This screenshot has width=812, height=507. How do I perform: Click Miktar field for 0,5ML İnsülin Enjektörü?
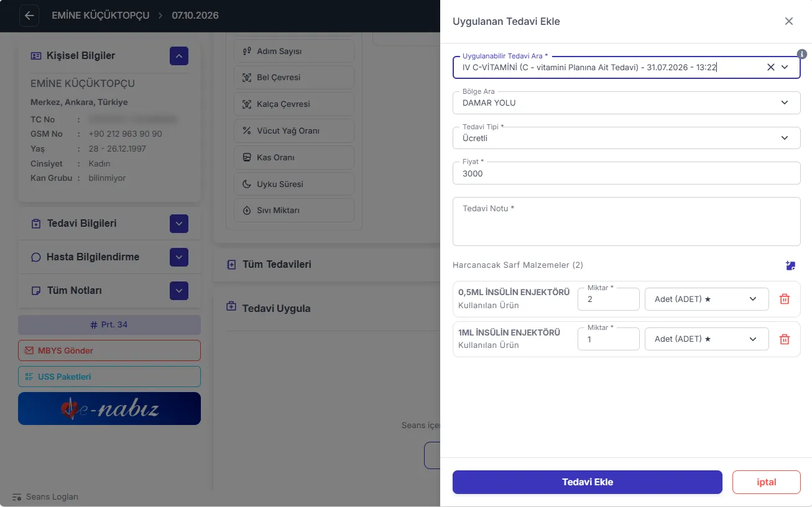(x=608, y=299)
